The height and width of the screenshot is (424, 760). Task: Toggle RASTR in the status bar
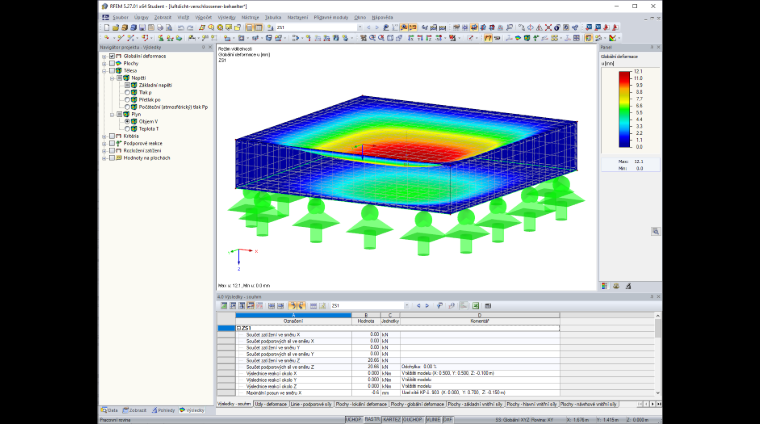click(372, 420)
